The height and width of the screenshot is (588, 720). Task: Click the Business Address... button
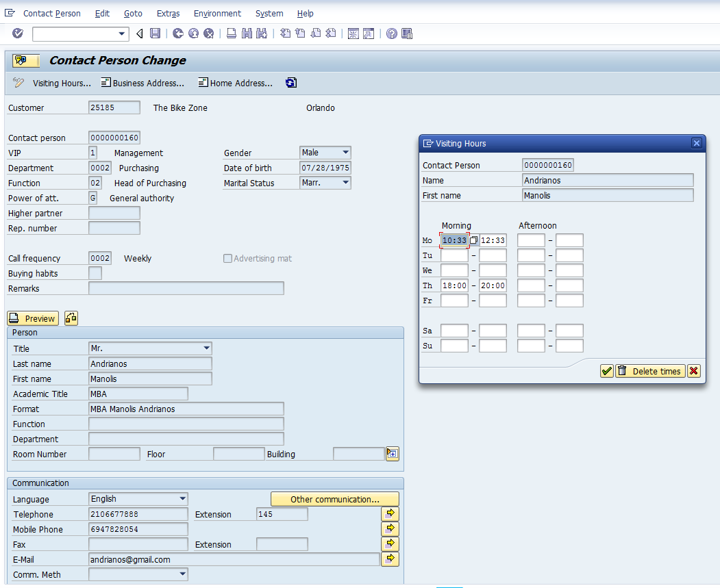(x=142, y=83)
